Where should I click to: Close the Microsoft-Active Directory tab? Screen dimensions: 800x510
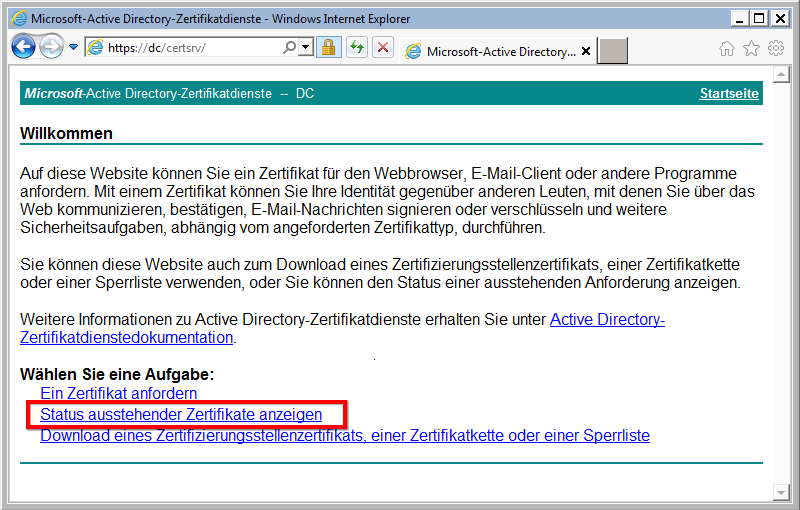[585, 52]
